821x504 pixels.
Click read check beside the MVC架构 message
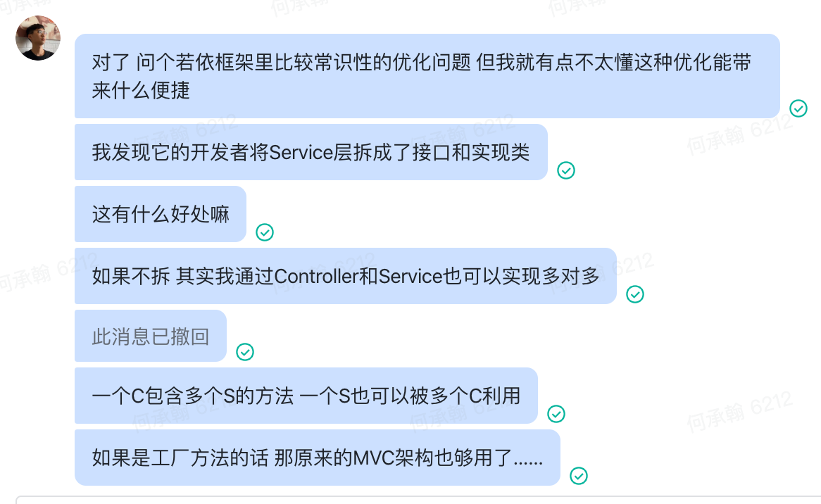[x=579, y=476]
